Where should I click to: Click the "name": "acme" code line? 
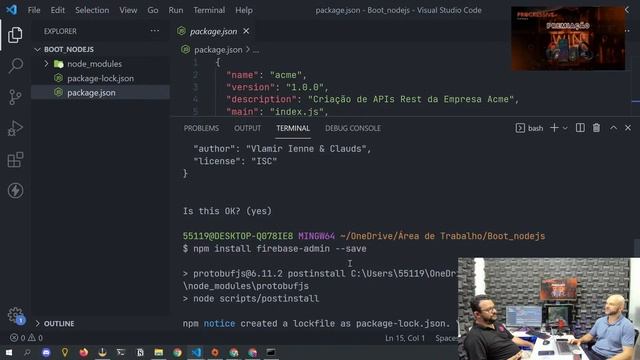click(x=267, y=75)
